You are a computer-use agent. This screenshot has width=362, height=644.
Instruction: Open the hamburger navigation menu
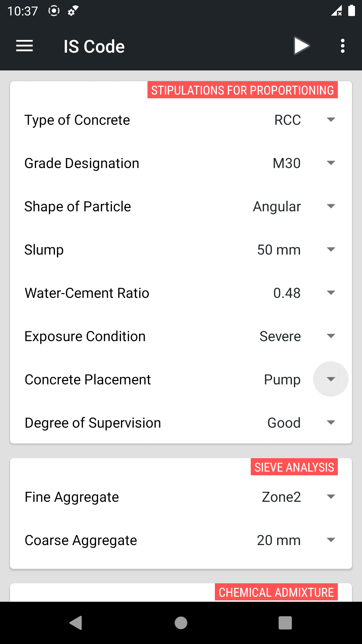click(24, 46)
